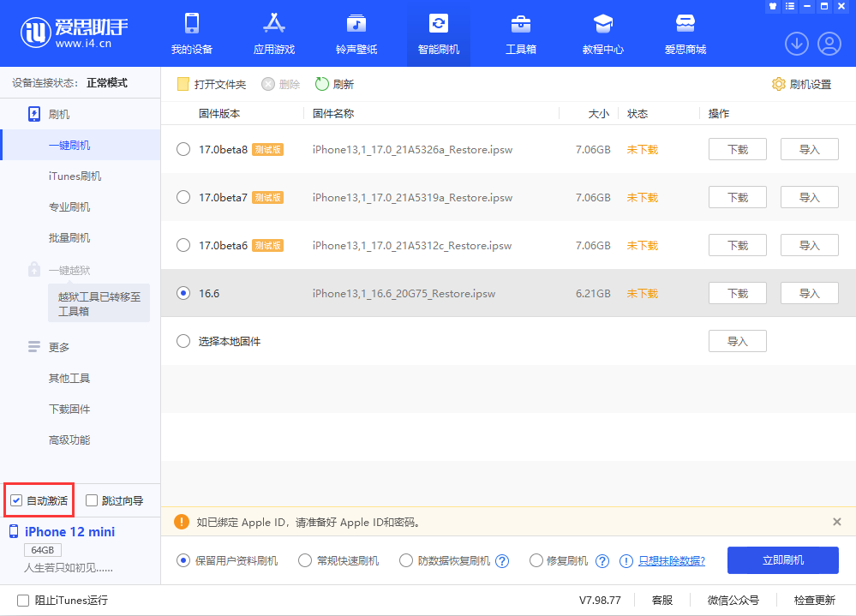Change theme with the titlebar shirt icon
The width and height of the screenshot is (856, 616).
(771, 7)
